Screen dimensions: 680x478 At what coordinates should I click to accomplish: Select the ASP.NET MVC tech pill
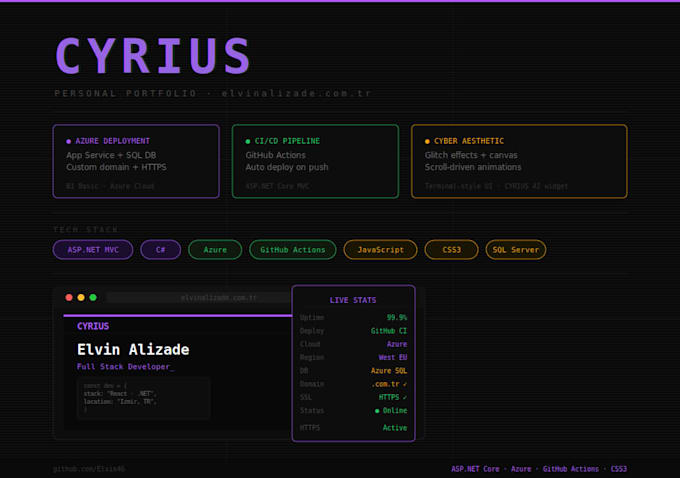point(93,250)
